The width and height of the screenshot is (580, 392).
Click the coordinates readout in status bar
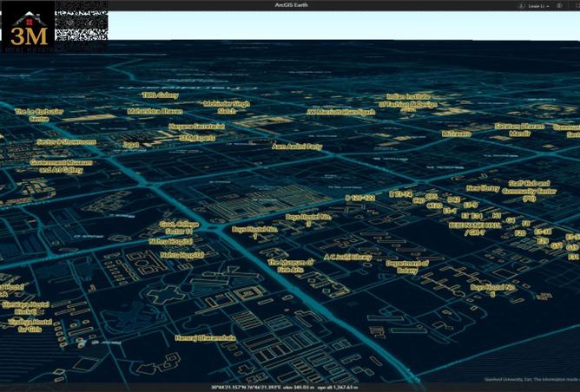(253, 387)
